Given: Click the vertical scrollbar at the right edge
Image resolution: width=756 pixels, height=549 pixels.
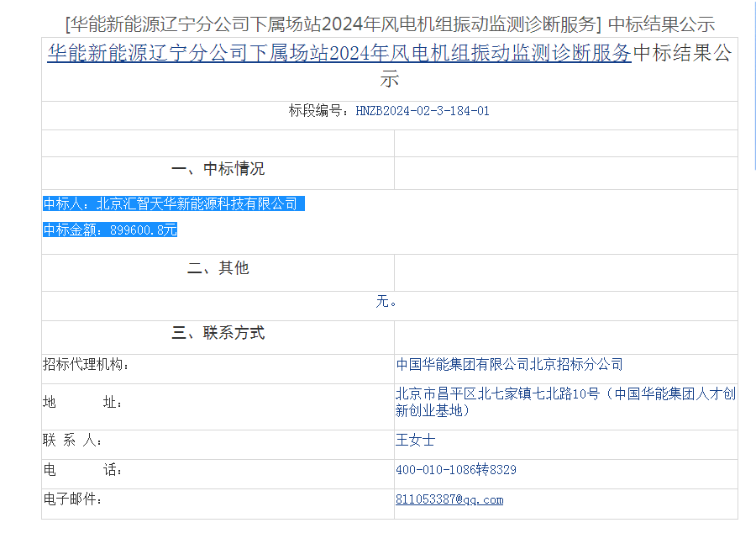Looking at the screenshot, I should click(x=754, y=84).
